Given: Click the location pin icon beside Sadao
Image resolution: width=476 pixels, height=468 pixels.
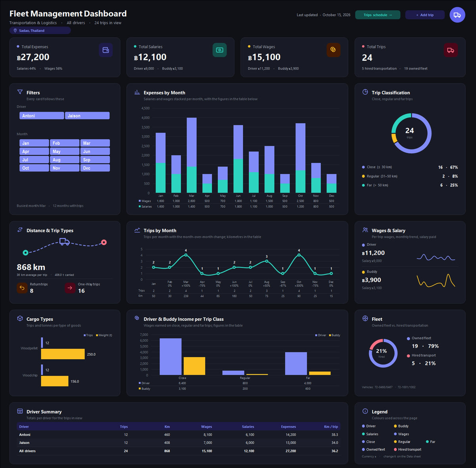Looking at the screenshot, I should coord(15,31).
